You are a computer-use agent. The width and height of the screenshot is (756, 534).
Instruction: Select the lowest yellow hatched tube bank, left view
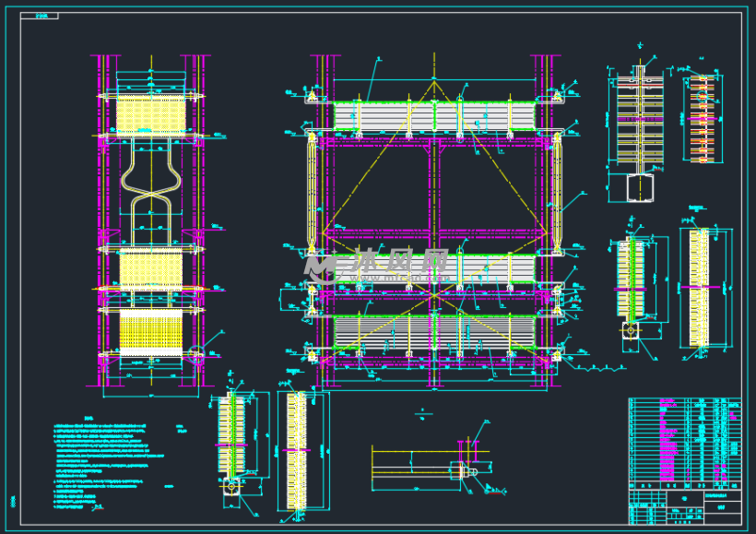(x=151, y=333)
